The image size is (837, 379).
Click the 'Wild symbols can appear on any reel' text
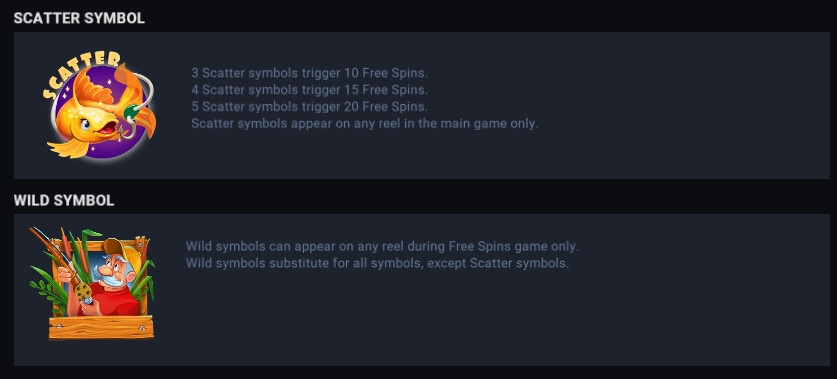[382, 247]
